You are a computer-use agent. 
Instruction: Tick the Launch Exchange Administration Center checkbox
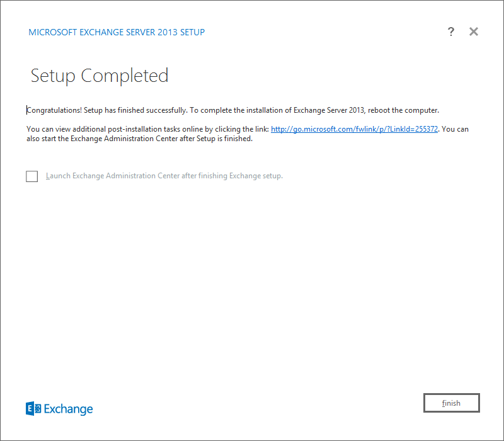click(32, 176)
